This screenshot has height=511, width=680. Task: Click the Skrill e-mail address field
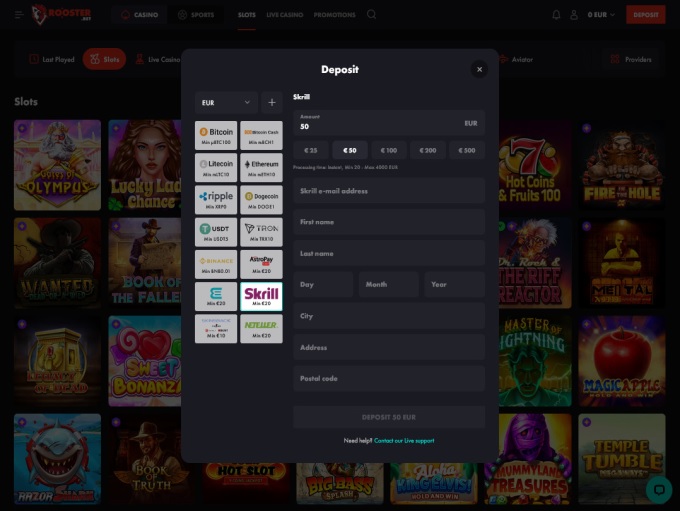tap(389, 190)
